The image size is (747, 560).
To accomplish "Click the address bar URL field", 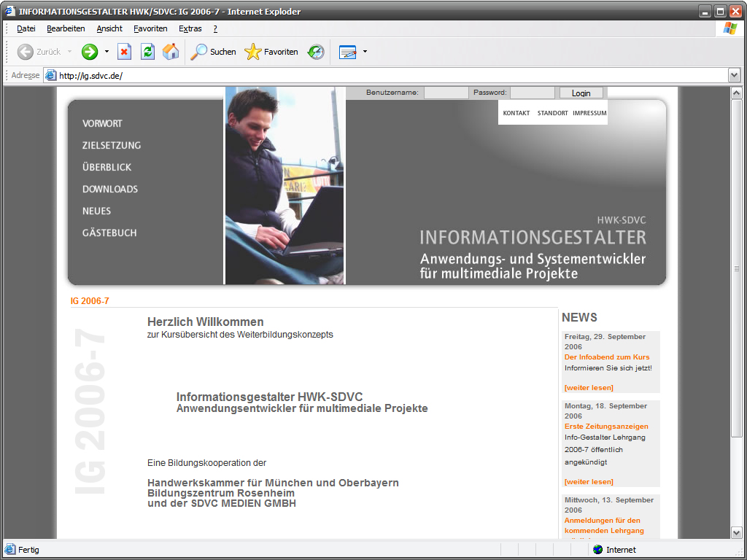I will (x=386, y=75).
